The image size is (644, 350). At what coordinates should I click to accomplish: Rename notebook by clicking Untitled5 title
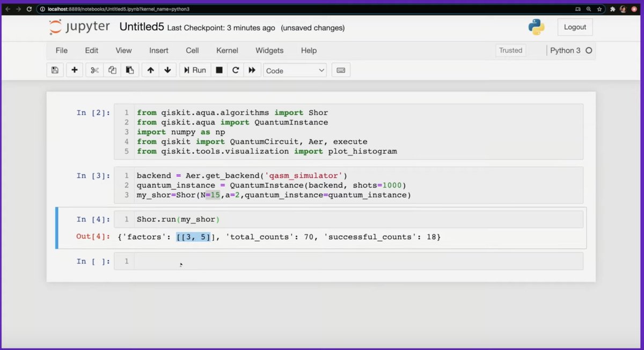(142, 27)
